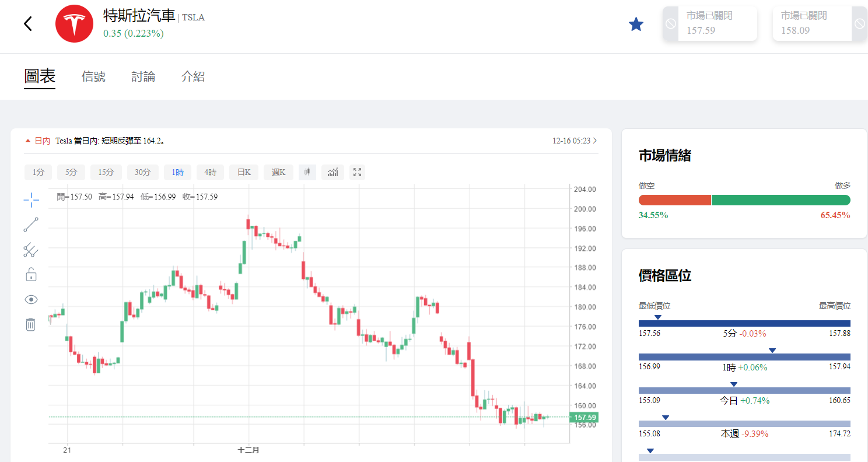Toggle the drawing lock icon
This screenshot has height=462, width=868.
pyautogui.click(x=31, y=274)
